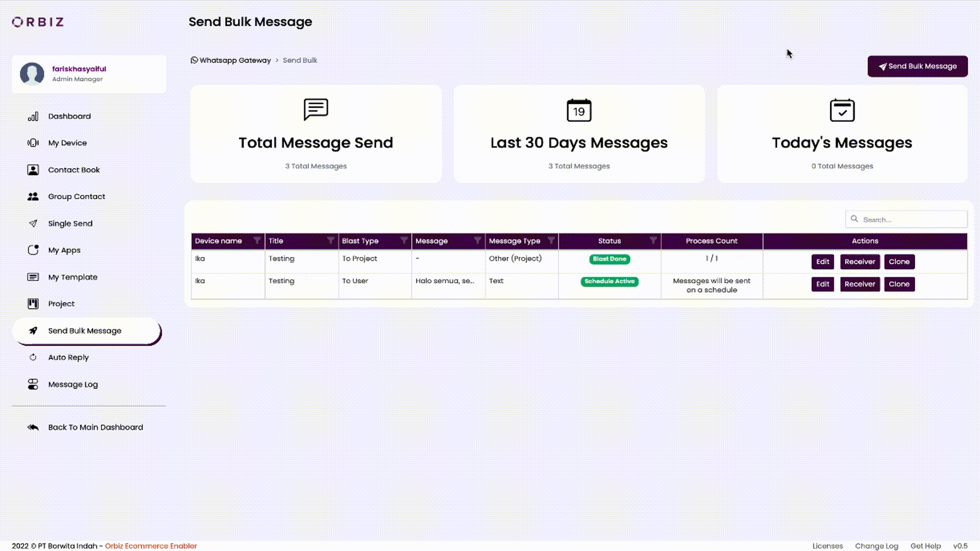980x551 pixels.
Task: Click Back To Main Dashboard link
Action: tap(95, 427)
